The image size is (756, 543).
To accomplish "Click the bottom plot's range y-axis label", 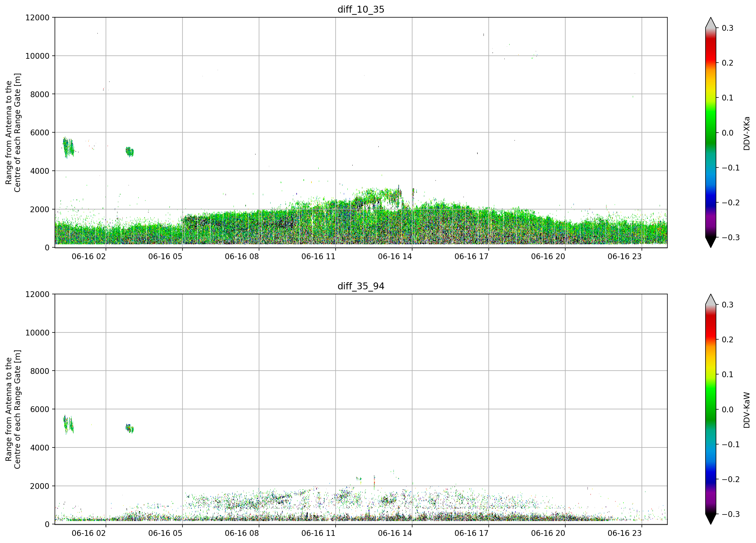I will (13, 409).
